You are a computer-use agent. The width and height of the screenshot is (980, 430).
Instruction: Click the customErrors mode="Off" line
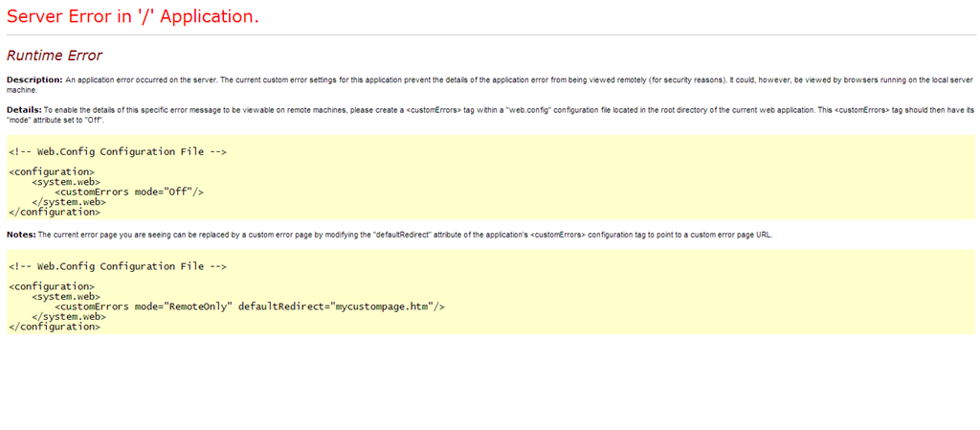(129, 192)
